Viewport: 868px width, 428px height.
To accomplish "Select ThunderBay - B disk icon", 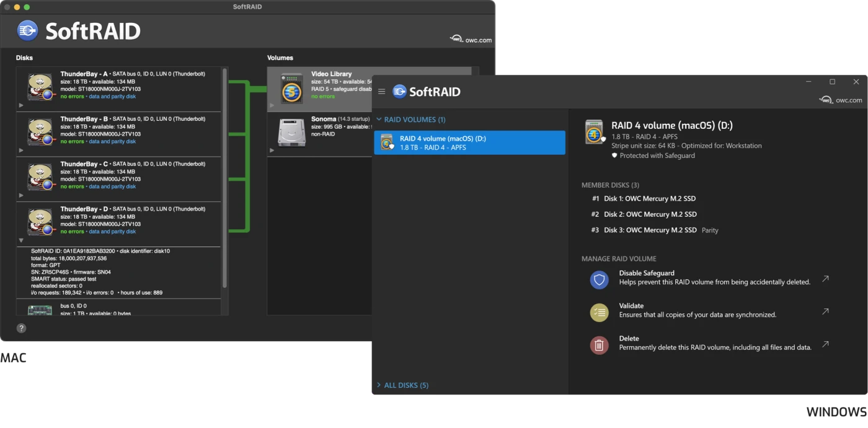I will point(40,132).
